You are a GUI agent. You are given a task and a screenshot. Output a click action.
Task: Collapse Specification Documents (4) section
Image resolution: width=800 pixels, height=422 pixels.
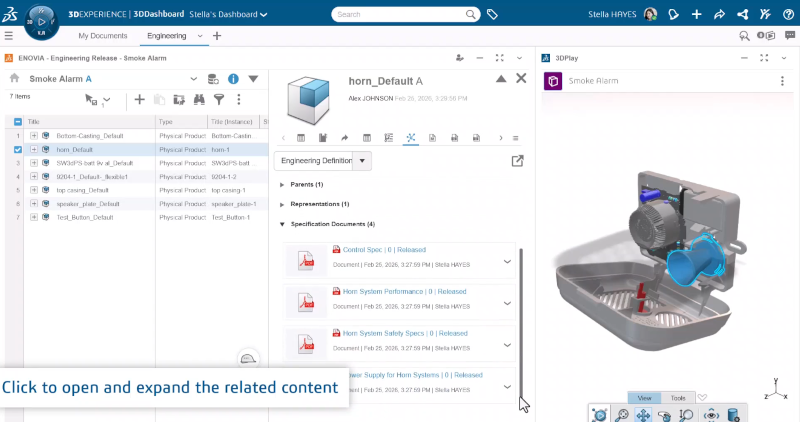pyautogui.click(x=282, y=224)
